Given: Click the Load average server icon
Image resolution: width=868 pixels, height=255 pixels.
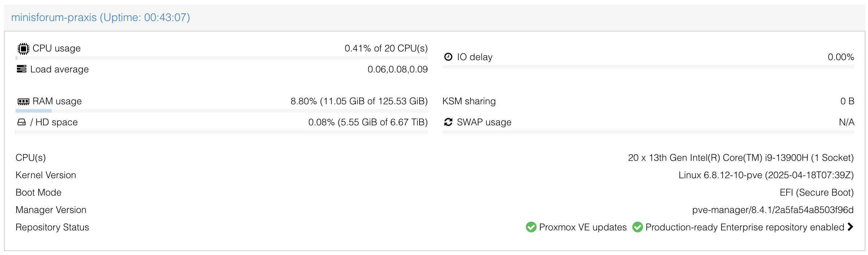Looking at the screenshot, I should point(22,69).
